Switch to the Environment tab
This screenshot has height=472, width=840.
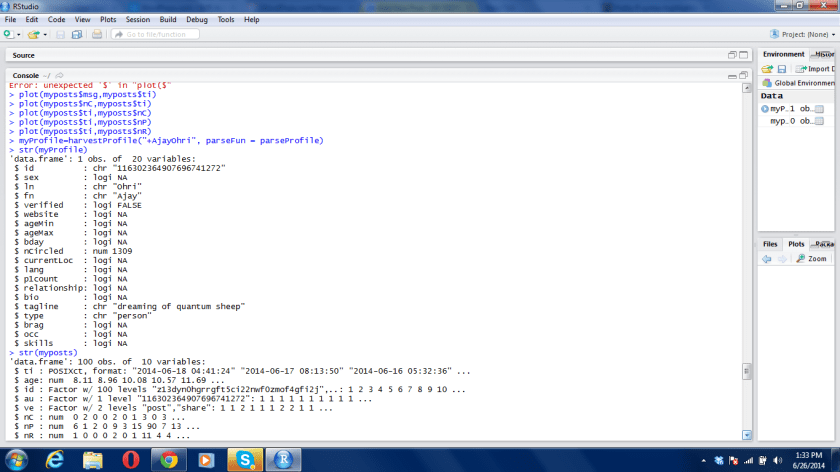coord(783,54)
